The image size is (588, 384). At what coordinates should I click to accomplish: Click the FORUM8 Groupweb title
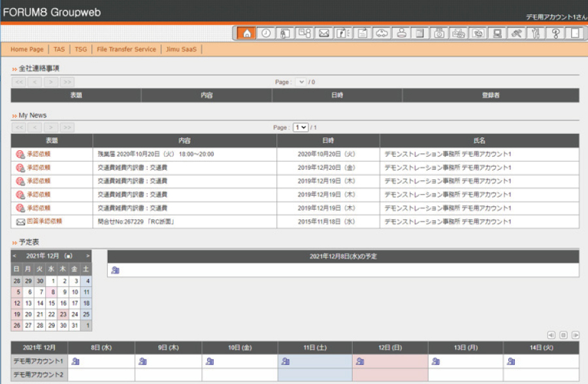pos(52,12)
